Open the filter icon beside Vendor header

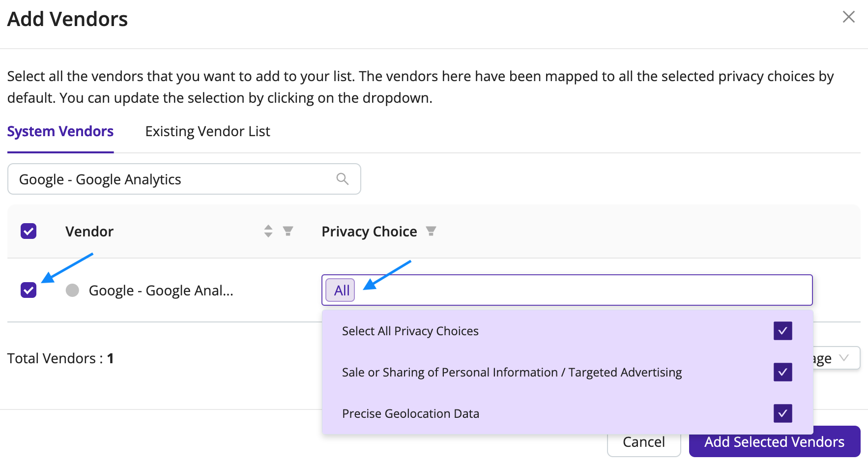pos(289,231)
